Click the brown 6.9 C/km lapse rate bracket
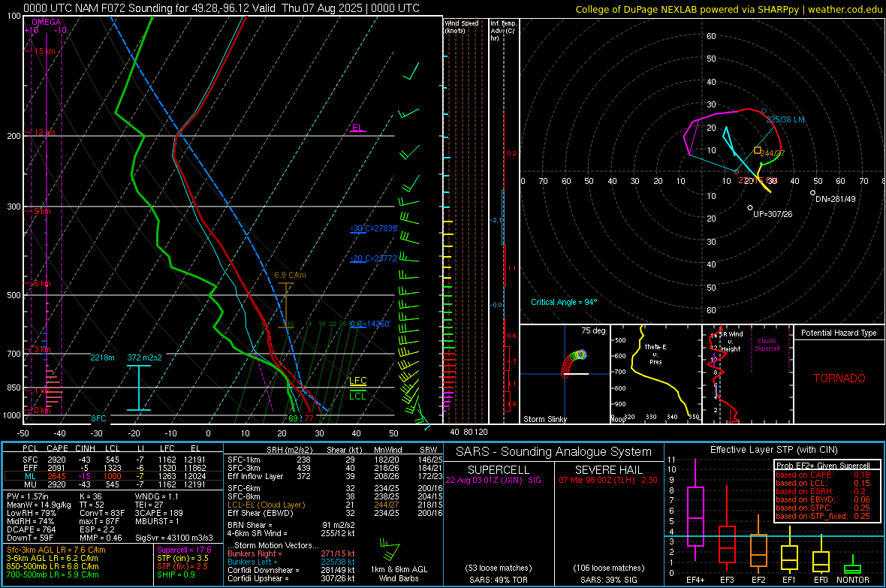This screenshot has width=886, height=588. point(287,306)
